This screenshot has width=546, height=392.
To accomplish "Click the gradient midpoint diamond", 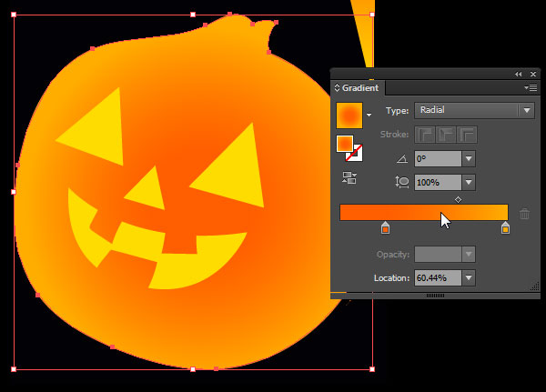I will coord(458,199).
